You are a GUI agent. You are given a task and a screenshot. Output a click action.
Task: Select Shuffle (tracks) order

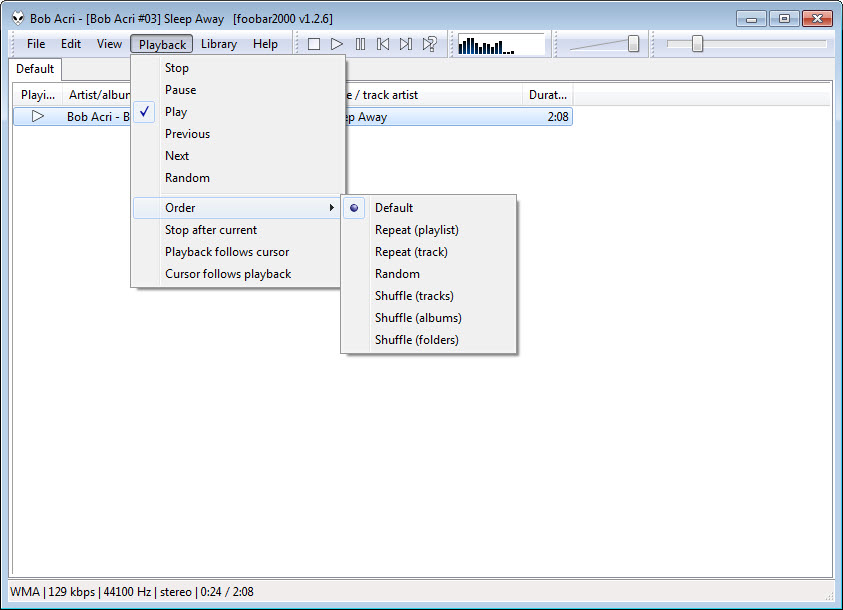(x=429, y=296)
